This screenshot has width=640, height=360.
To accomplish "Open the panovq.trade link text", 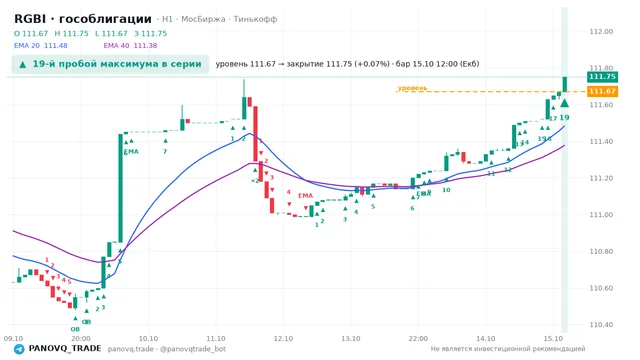I will point(131,349).
